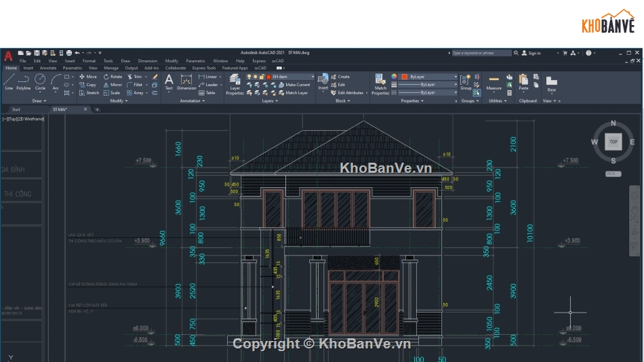Viewport: 644px width, 362px height.
Task: Click the Scale tool
Action: (112, 93)
